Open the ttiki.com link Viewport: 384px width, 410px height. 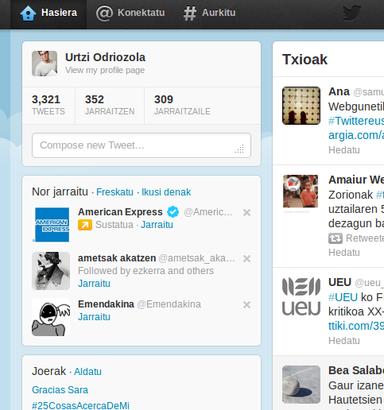click(356, 326)
